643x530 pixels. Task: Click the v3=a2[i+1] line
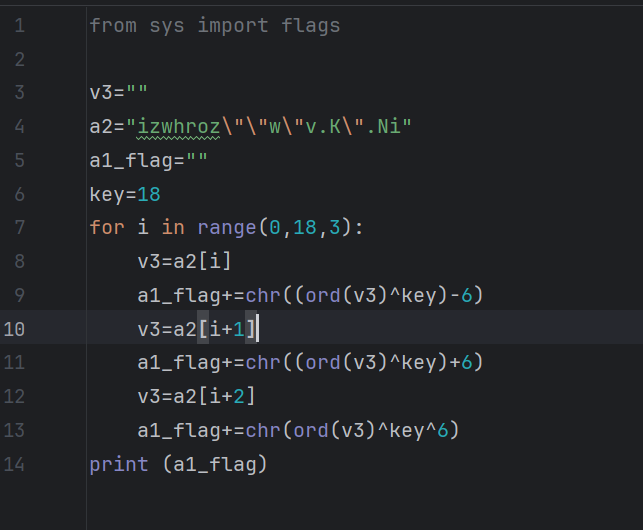coord(196,329)
